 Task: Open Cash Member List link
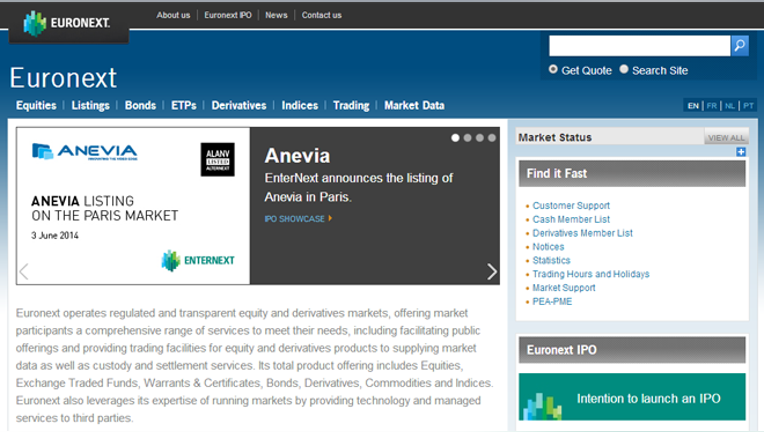click(571, 219)
